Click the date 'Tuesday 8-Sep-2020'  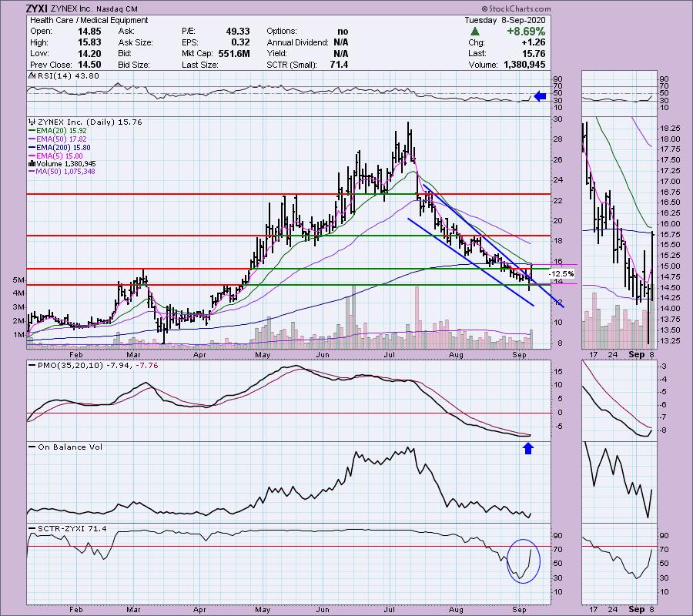(x=504, y=20)
